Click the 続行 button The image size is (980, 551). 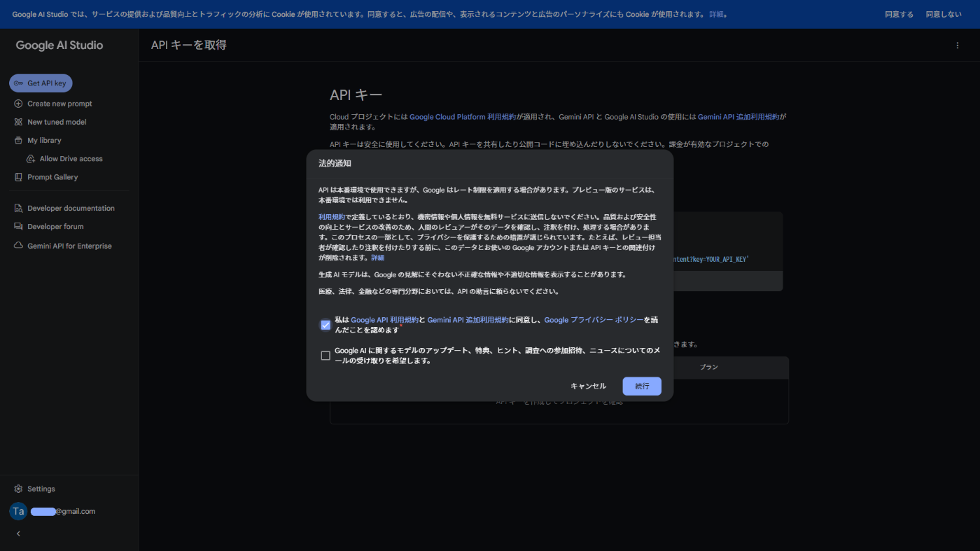coord(642,386)
